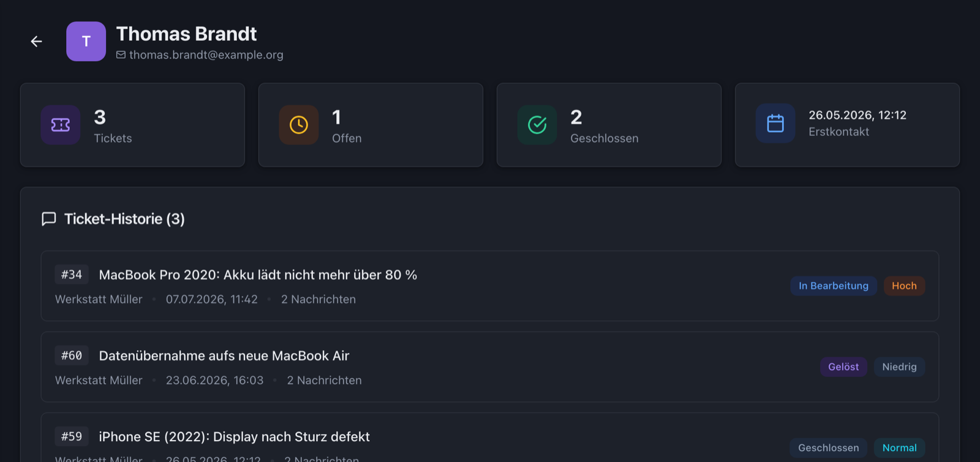Click the Gelöst status badge
980x462 pixels.
pos(843,367)
